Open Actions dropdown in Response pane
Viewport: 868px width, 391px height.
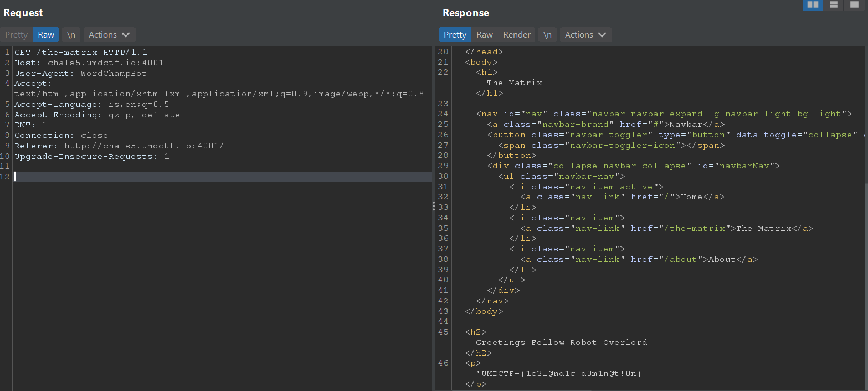(x=585, y=34)
